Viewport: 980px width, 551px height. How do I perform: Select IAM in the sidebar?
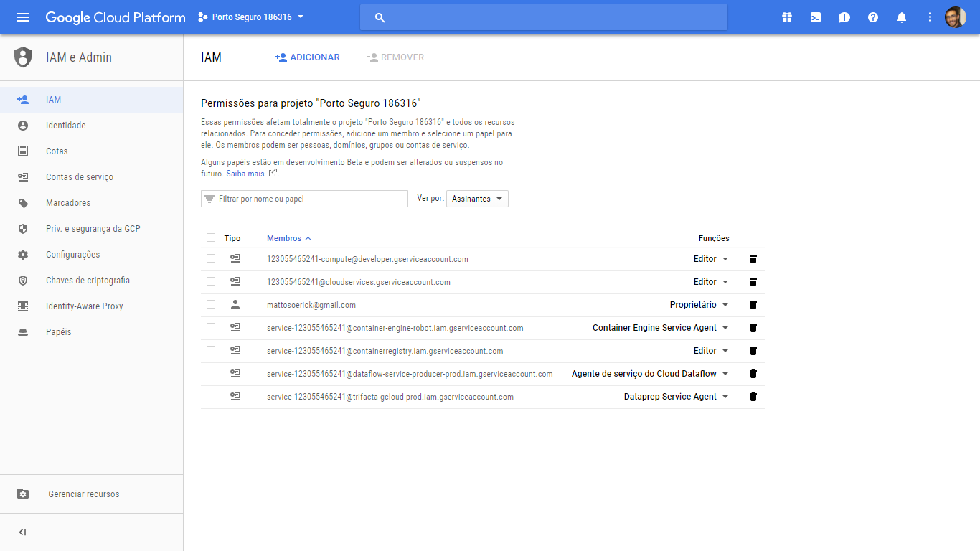point(92,100)
